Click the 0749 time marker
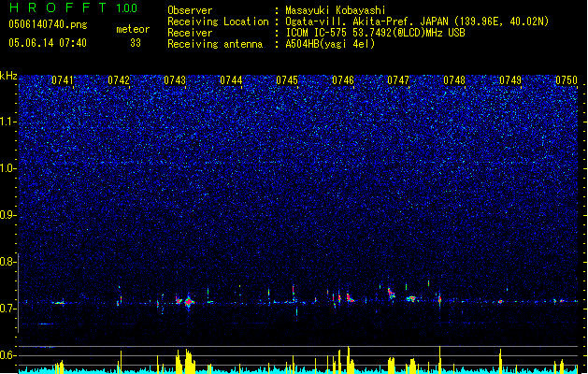 tap(510, 80)
